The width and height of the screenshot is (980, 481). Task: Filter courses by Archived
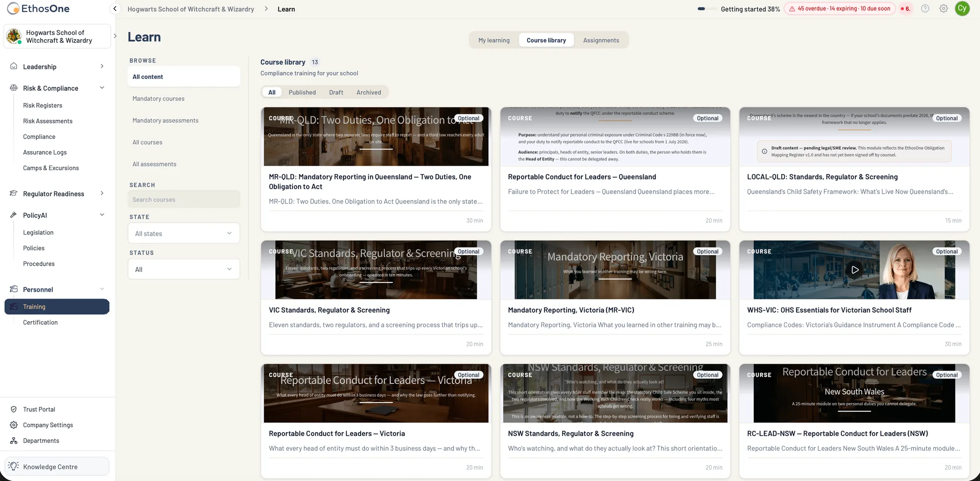369,92
